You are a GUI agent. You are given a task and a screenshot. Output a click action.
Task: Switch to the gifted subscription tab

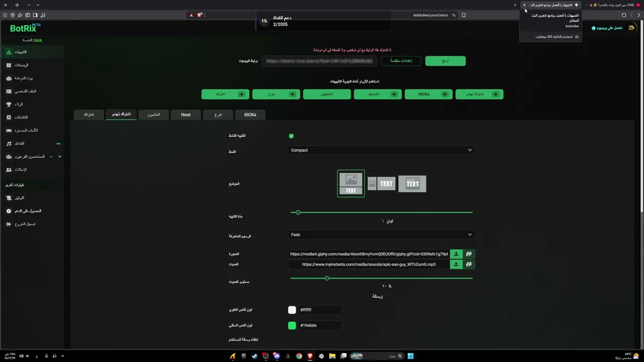tap(121, 115)
